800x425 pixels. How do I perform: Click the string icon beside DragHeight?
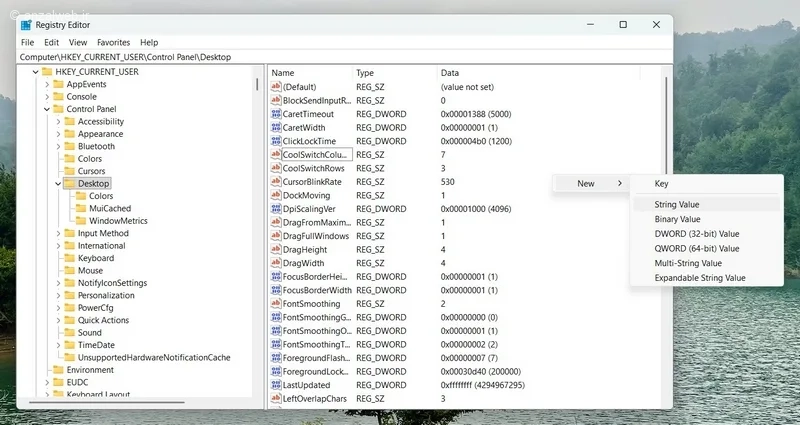[x=276, y=249]
